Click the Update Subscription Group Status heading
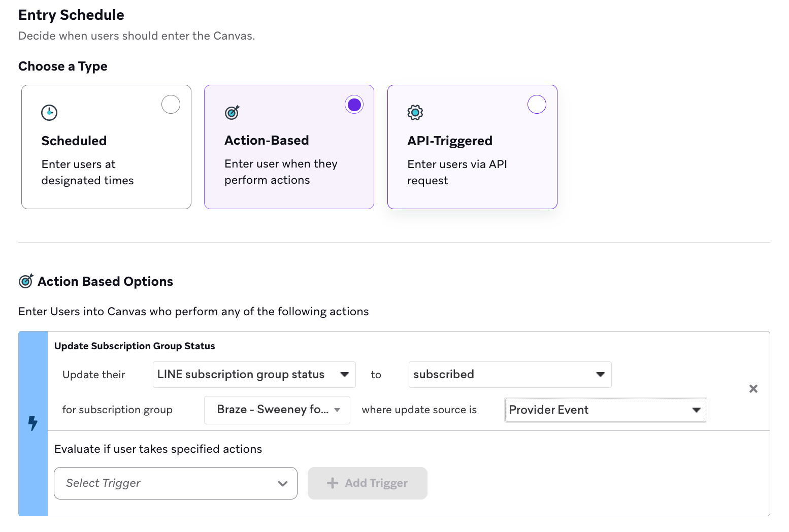The width and height of the screenshot is (789, 532). tap(135, 346)
